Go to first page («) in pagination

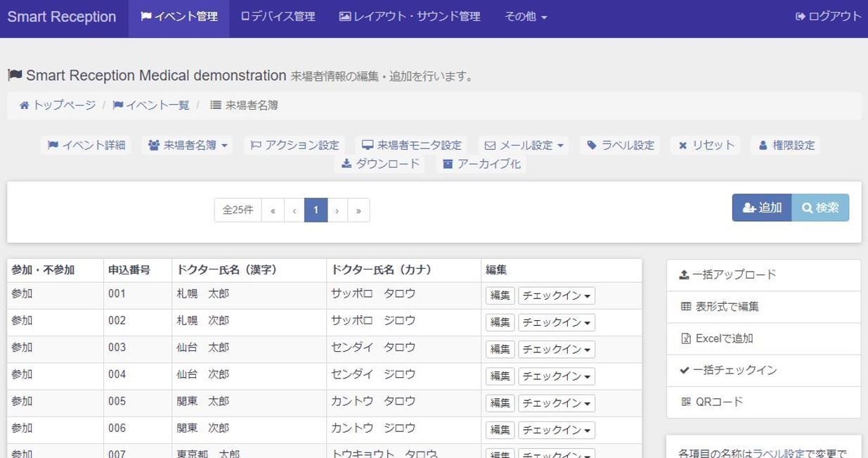click(x=273, y=210)
